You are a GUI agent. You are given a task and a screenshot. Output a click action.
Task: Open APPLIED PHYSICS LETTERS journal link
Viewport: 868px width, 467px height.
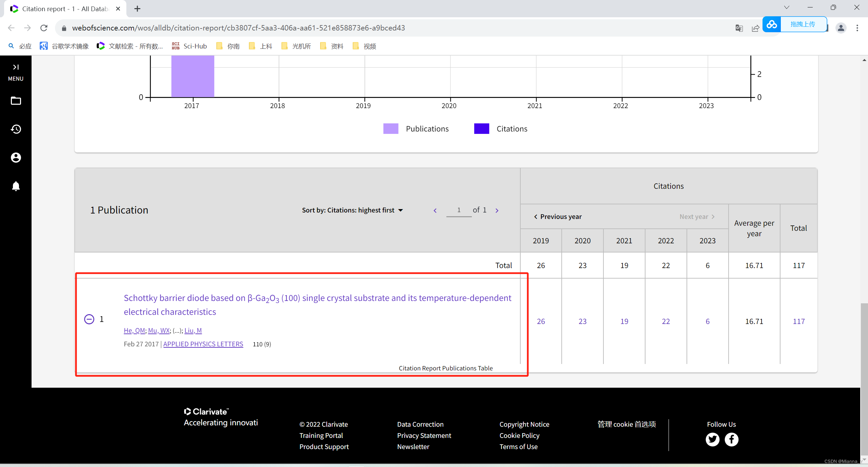[203, 344]
